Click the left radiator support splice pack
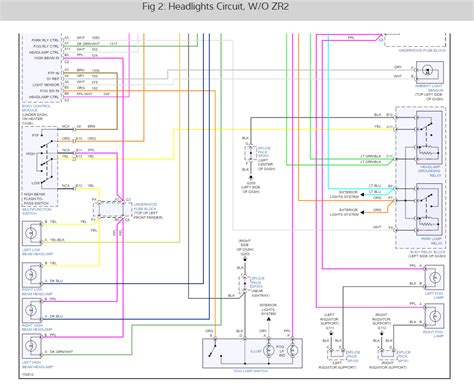This screenshot has width=474, height=391. coord(337,354)
